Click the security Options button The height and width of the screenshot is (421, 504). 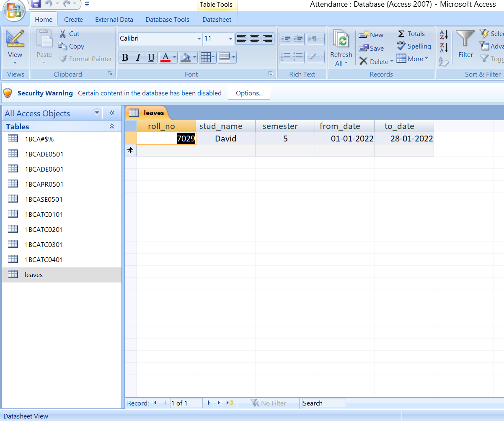(x=249, y=93)
